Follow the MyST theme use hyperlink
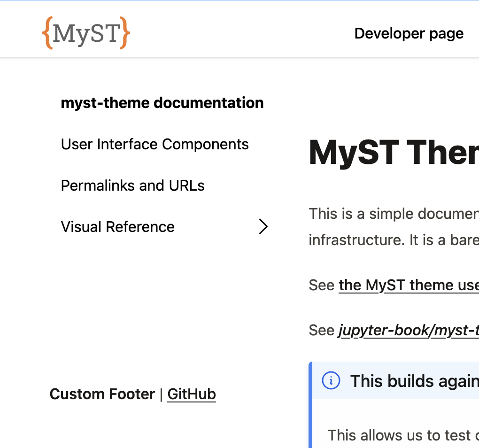 pyautogui.click(x=409, y=285)
